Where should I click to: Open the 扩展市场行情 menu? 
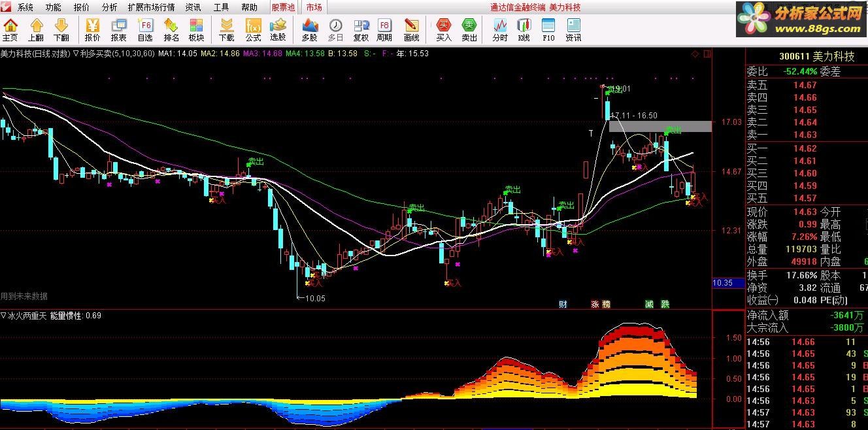152,8
